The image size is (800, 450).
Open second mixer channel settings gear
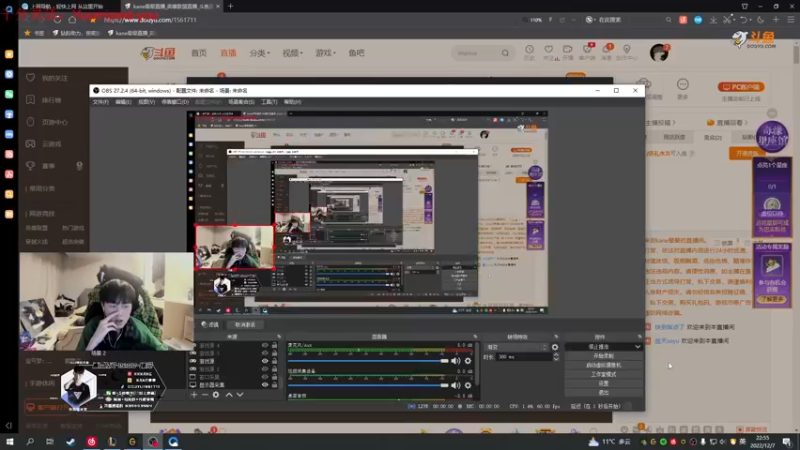click(468, 385)
